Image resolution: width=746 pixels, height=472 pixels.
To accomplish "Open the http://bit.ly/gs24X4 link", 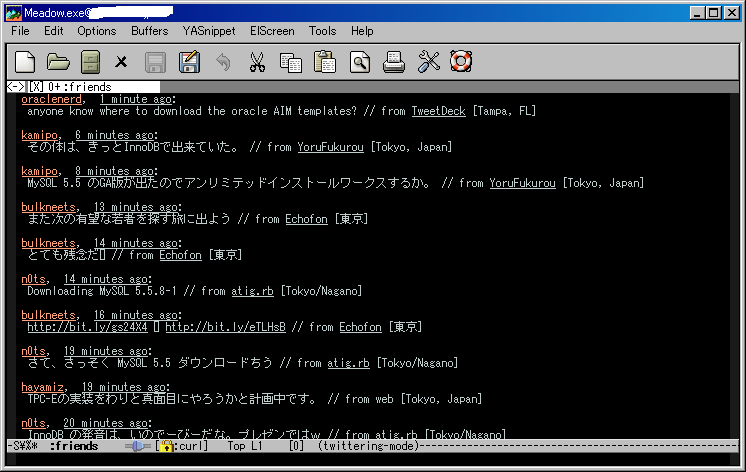I will 87,327.
